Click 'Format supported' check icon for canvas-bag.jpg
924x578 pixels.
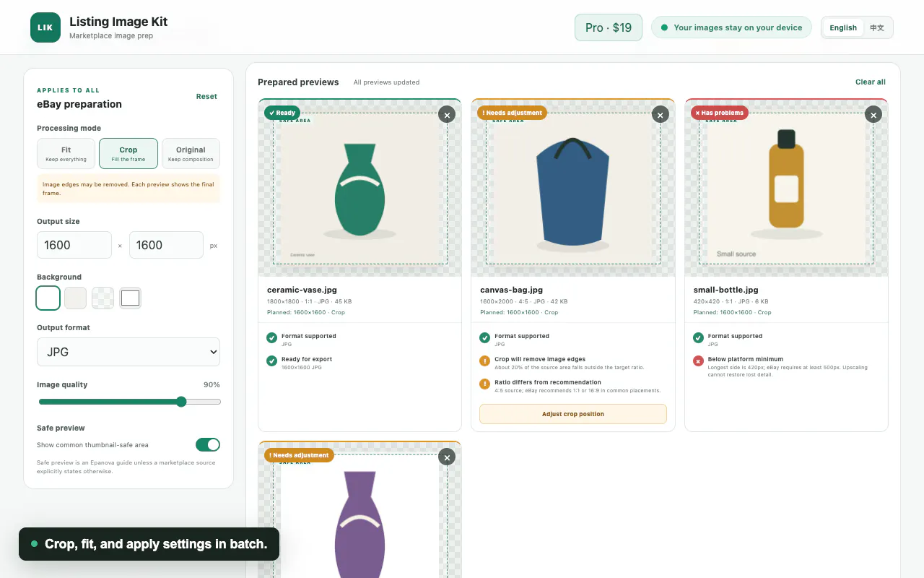[x=485, y=338]
